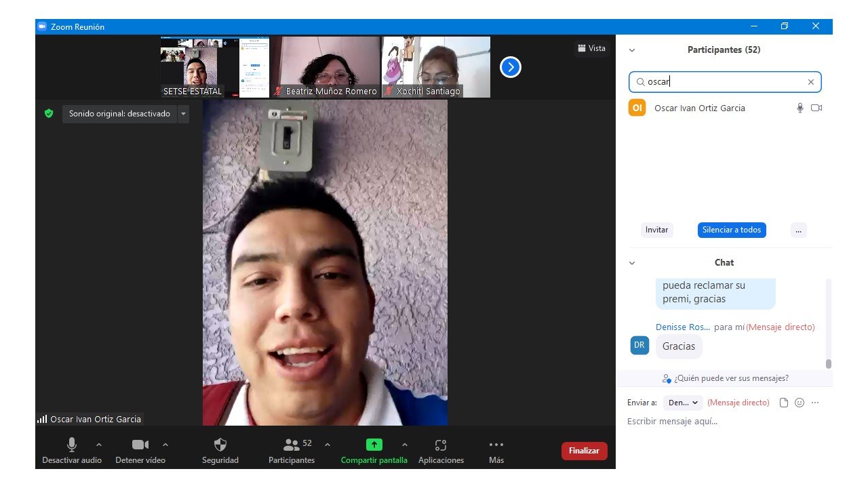Open the emoji picker in chat
Viewport: 868px width, 488px height.
click(800, 403)
